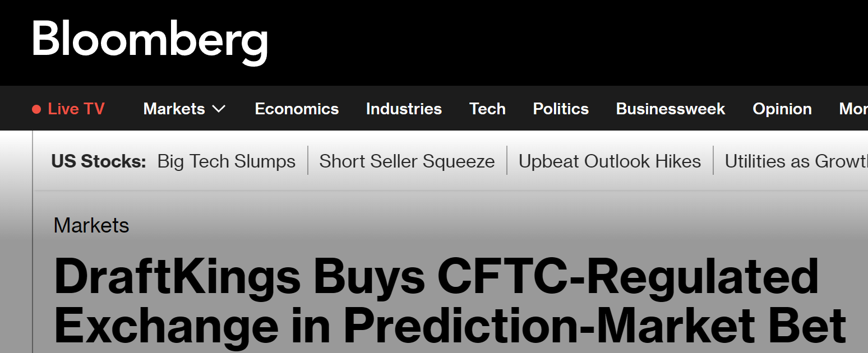Open the Live TV link
This screenshot has width=868, height=353.
(x=76, y=109)
